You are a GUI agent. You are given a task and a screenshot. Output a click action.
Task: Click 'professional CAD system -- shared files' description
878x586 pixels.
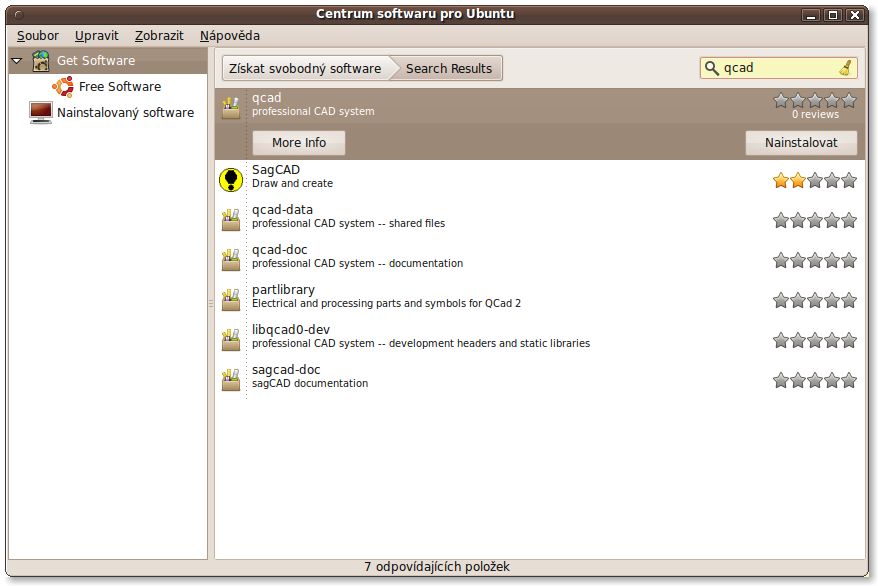(x=348, y=223)
